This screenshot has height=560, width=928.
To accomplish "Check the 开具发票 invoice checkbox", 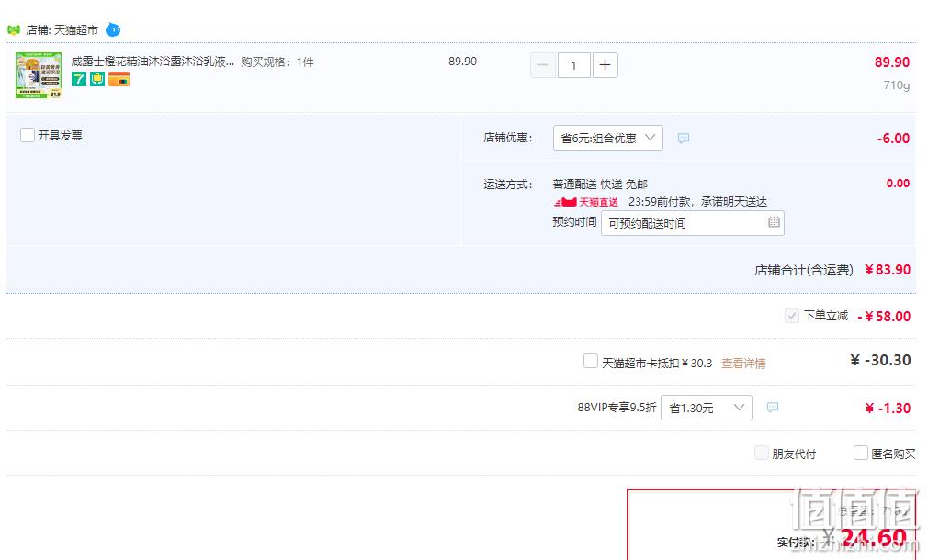I will coord(28,135).
